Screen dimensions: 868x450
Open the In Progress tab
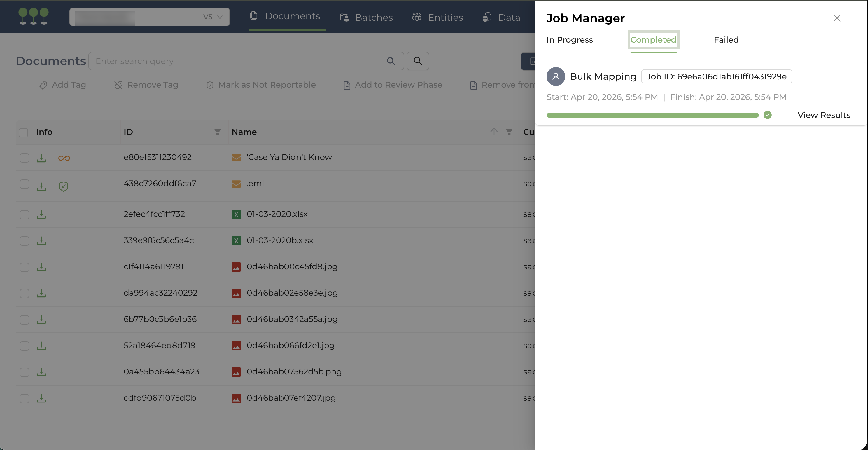(x=569, y=39)
